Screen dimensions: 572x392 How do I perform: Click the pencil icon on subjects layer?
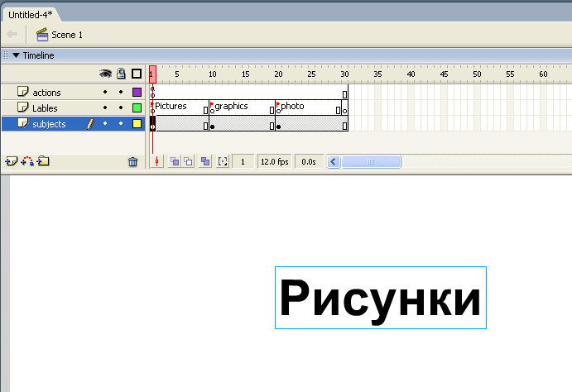pos(90,124)
